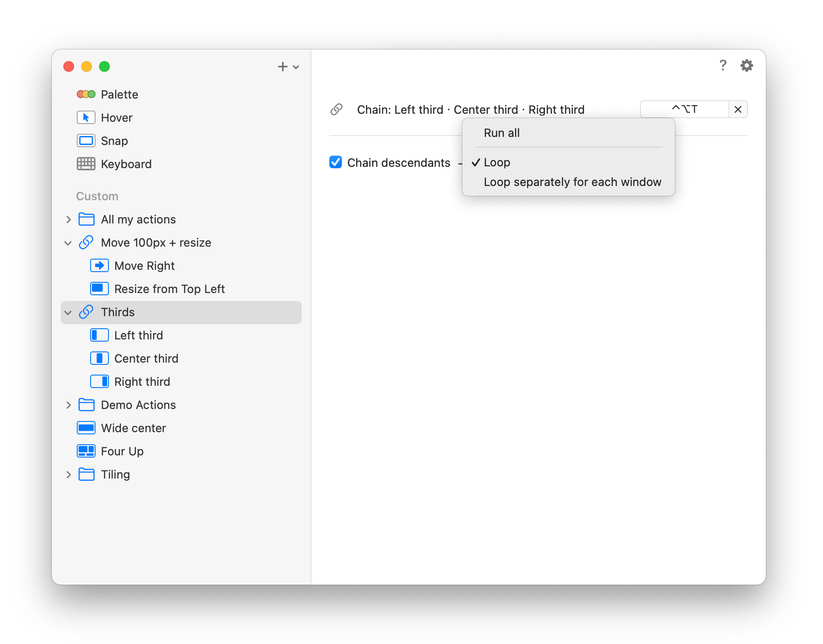
Task: Select Loop separately for each window
Action: click(572, 182)
